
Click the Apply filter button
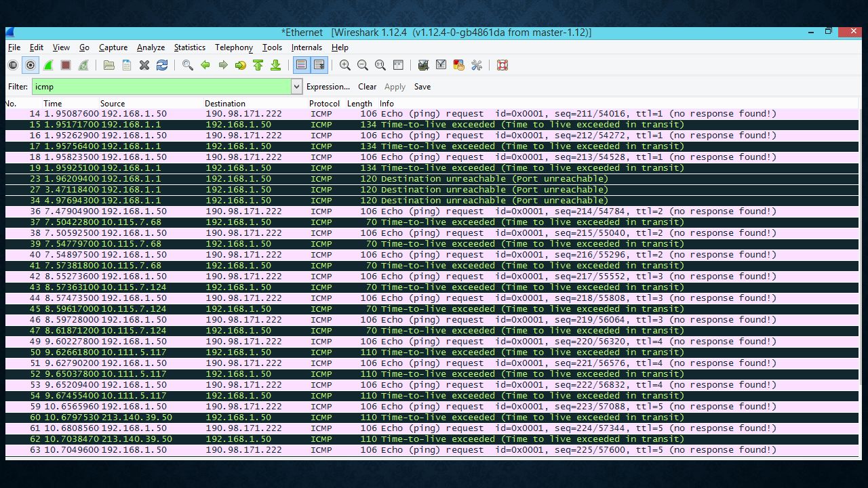pos(395,87)
